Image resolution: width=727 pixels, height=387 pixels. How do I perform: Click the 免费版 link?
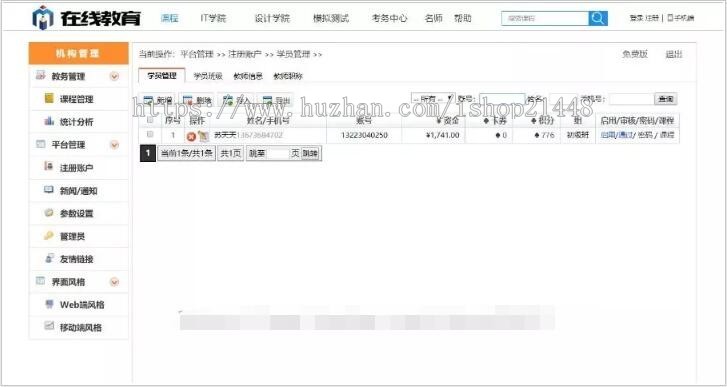[635, 54]
